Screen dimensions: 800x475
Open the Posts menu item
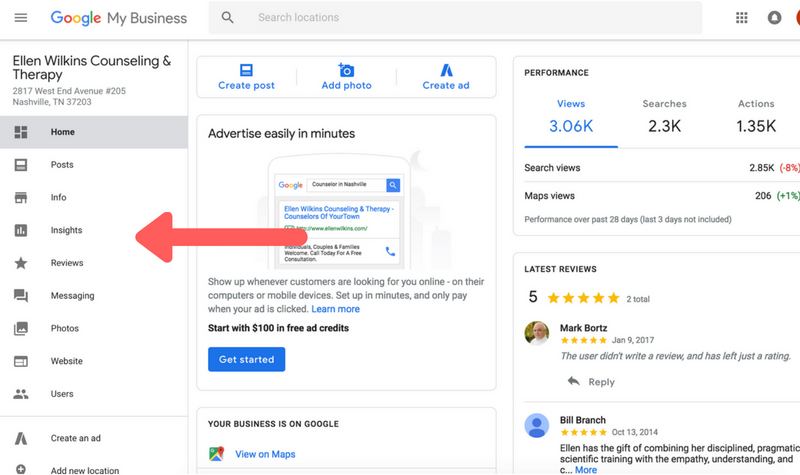[x=94, y=165]
